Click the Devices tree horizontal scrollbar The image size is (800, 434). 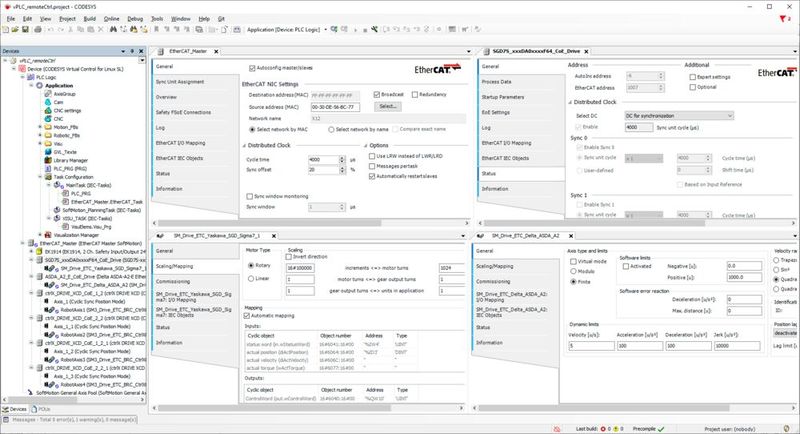click(x=74, y=400)
